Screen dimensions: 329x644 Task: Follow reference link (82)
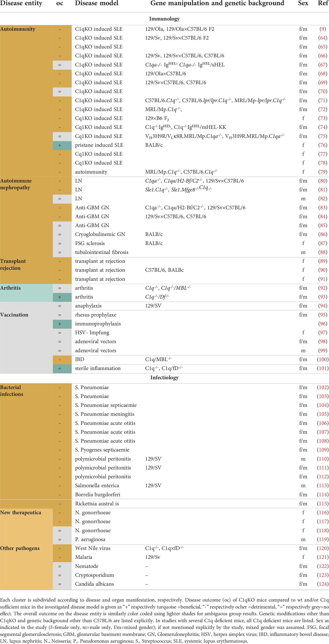(323, 199)
